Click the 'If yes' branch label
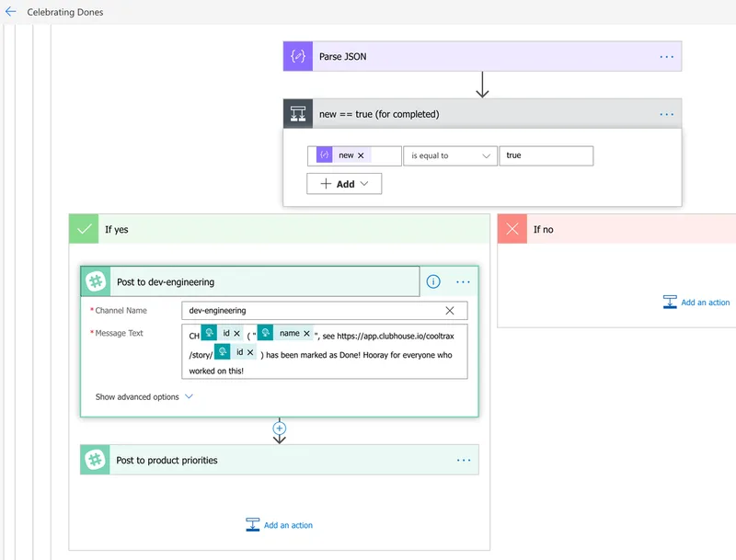736x560 pixels. (x=117, y=229)
